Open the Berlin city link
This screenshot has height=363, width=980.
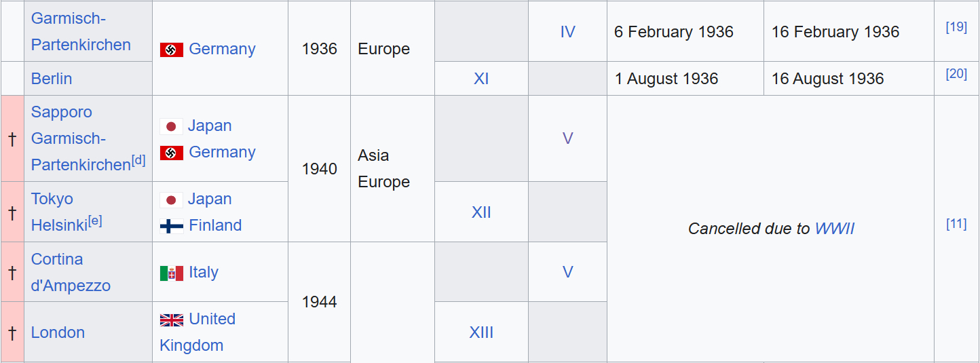[x=52, y=79]
